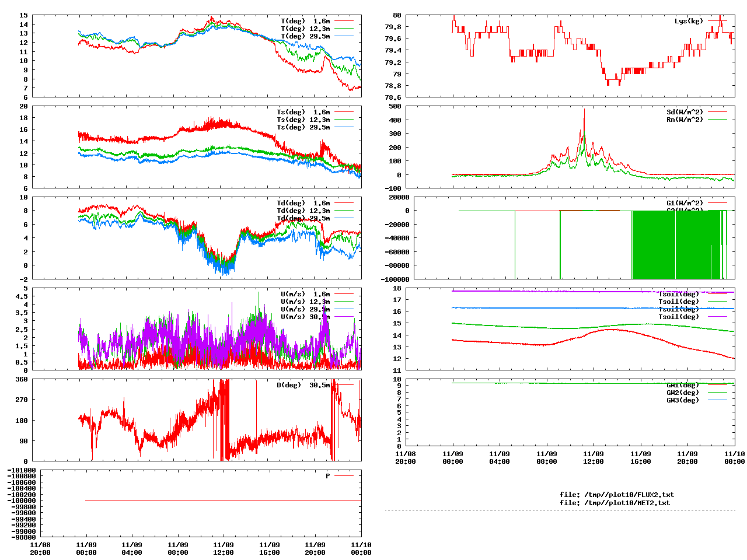Select the '78.6' y-axis tick label
The width and height of the screenshot is (747, 560).
(393, 98)
